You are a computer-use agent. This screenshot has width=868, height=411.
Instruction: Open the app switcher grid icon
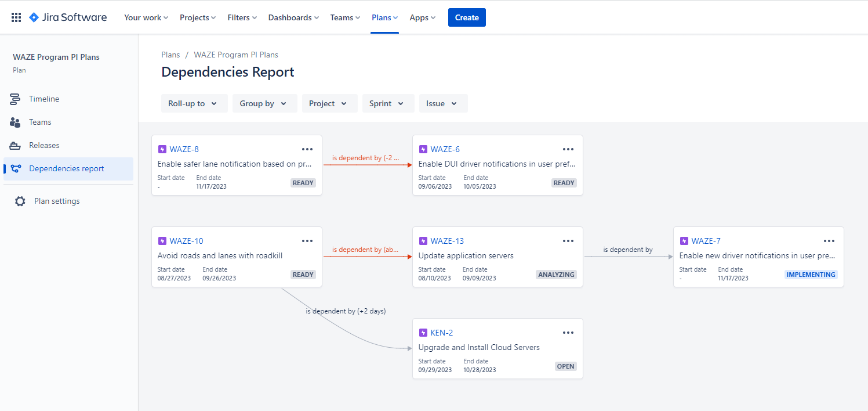pyautogui.click(x=16, y=17)
